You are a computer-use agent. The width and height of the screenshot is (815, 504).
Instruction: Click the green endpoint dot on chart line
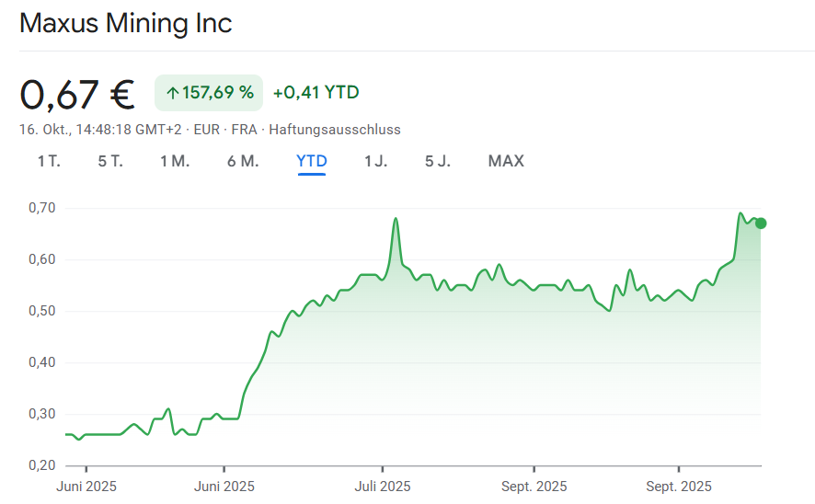761,223
